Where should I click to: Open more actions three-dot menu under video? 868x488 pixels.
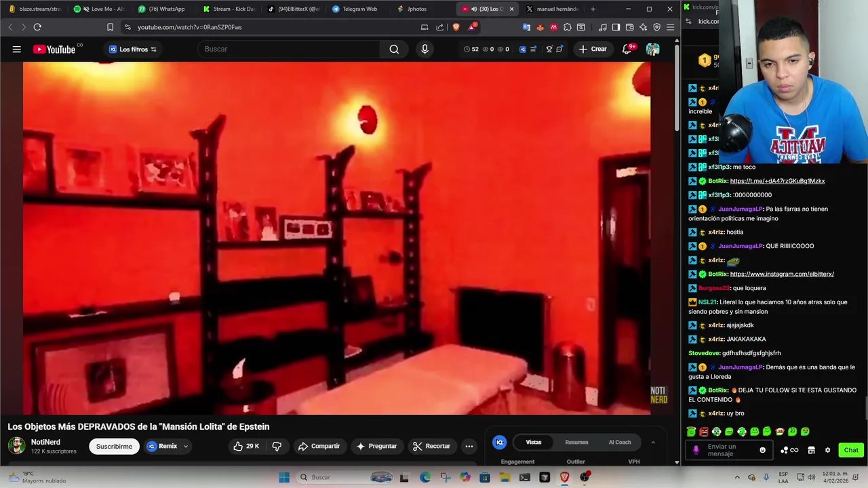(x=469, y=446)
